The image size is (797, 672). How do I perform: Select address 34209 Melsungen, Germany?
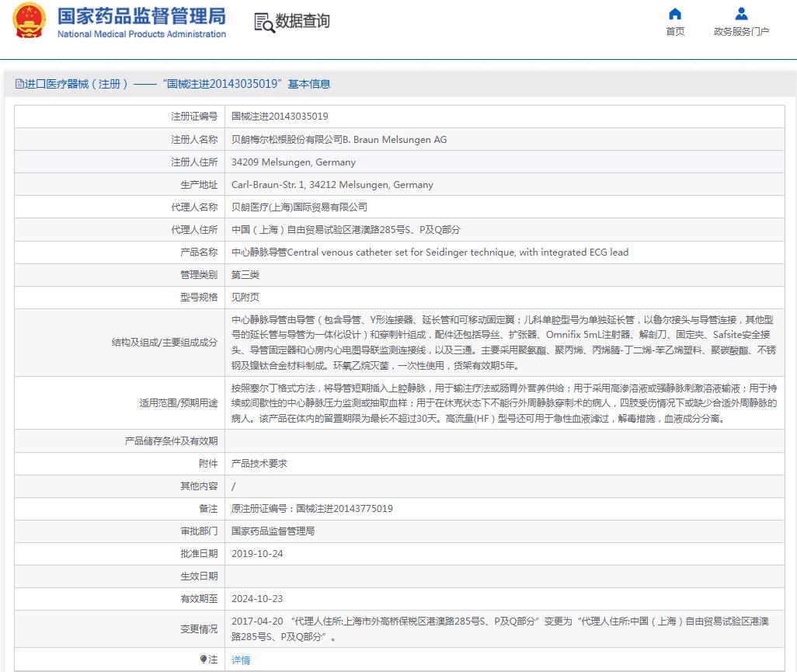click(294, 162)
